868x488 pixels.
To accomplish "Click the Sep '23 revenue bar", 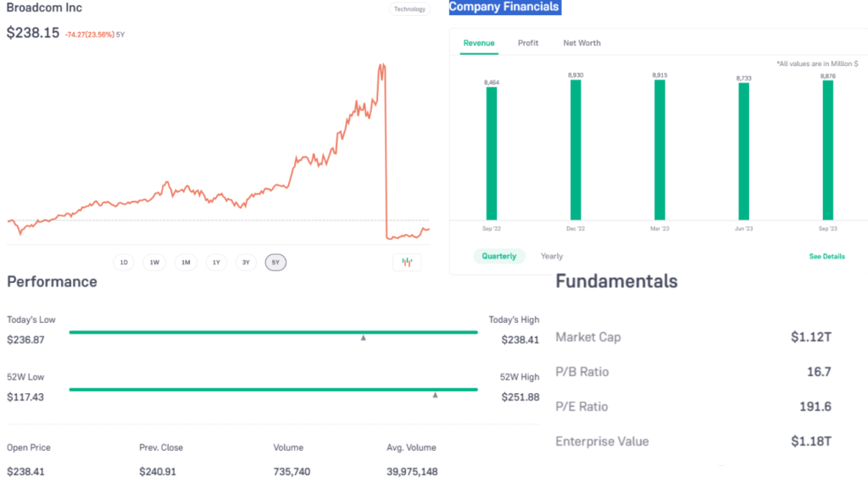I will tap(828, 150).
